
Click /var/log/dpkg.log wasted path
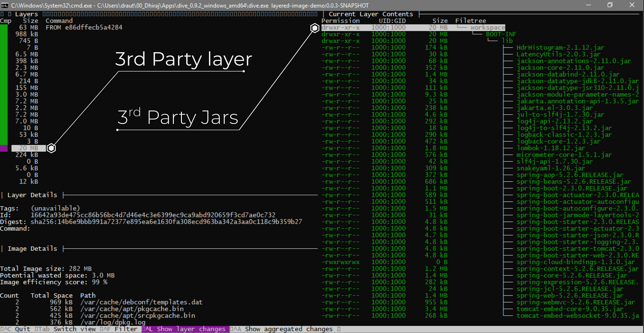click(113, 322)
